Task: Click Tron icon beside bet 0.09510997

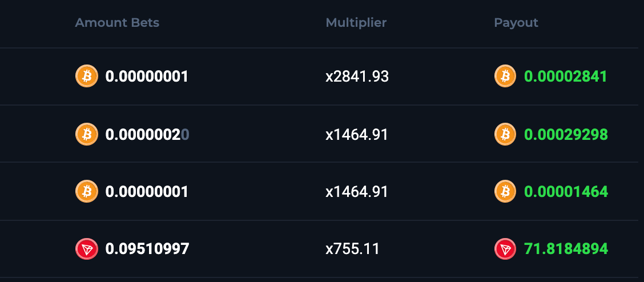Action: (x=87, y=249)
